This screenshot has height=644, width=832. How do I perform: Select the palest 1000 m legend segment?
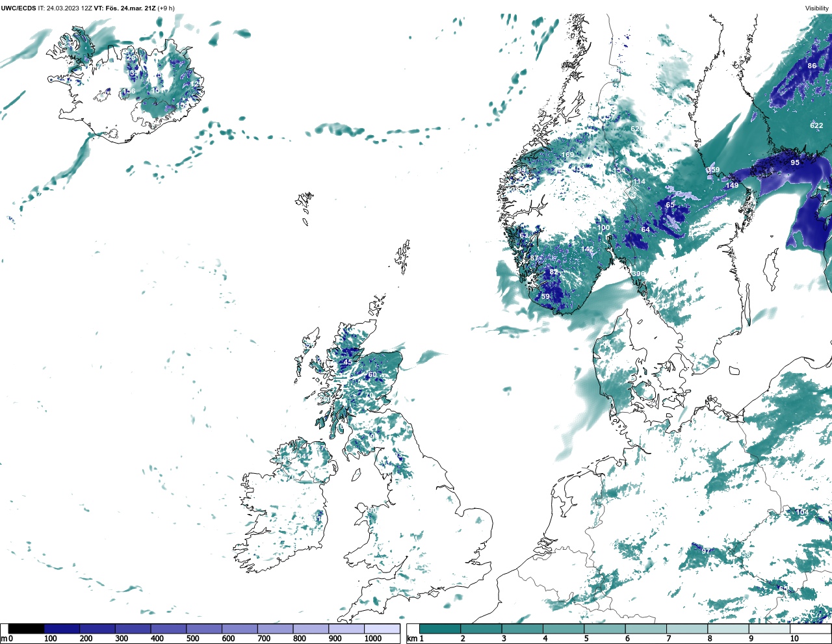(x=382, y=629)
